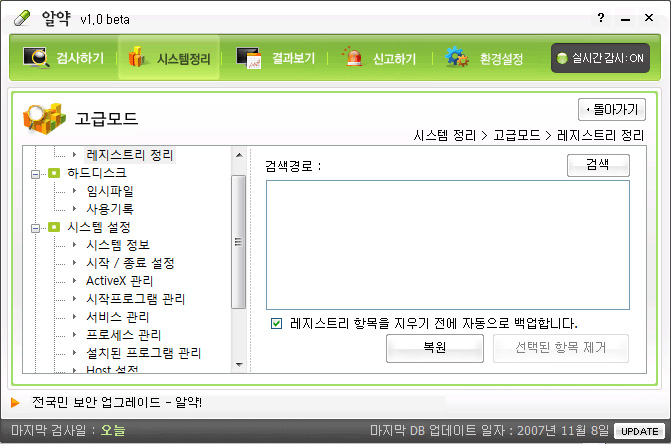Screen dimensions: 671x444
Task: Minimize the 알약 window
Action: click(625, 18)
